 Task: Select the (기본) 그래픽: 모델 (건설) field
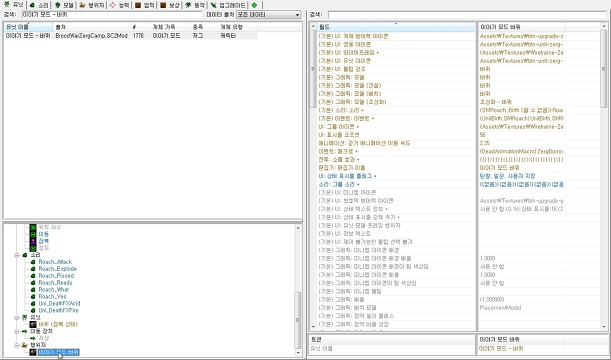click(397, 85)
